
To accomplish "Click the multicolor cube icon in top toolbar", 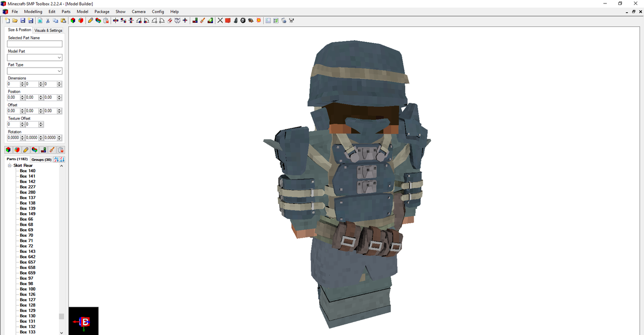I will pyautogui.click(x=73, y=21).
